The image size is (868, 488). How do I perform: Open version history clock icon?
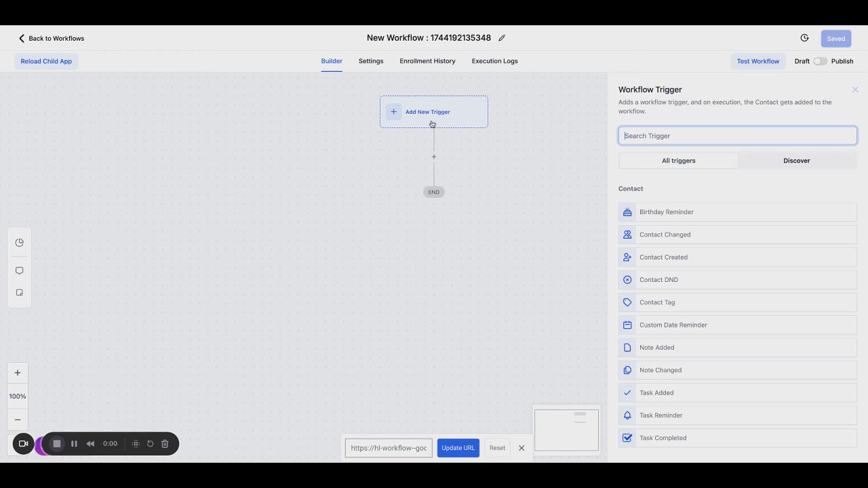[804, 38]
